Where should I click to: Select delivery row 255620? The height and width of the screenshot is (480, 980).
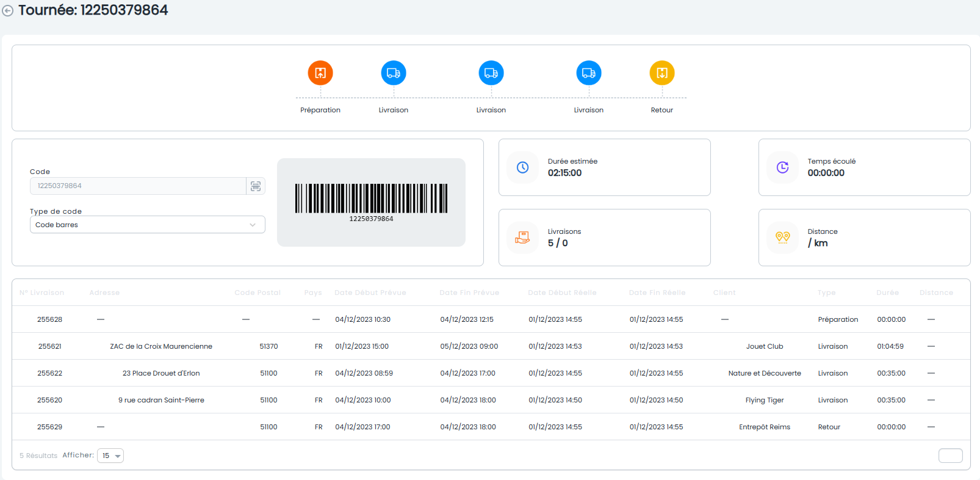coord(491,400)
